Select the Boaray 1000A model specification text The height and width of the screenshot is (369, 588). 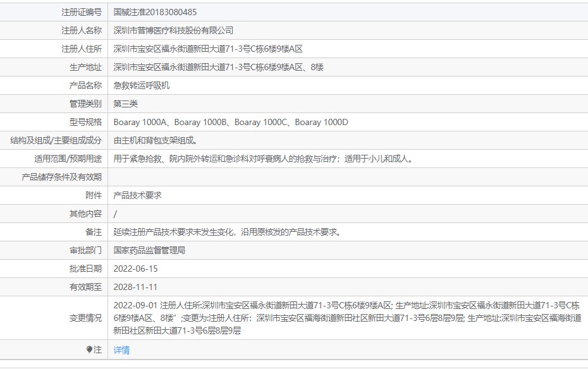point(231,122)
